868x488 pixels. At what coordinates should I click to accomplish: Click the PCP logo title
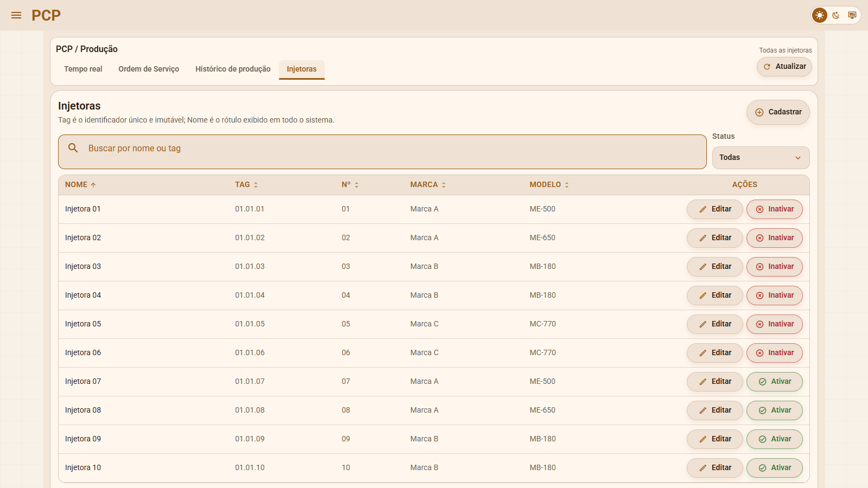[46, 15]
